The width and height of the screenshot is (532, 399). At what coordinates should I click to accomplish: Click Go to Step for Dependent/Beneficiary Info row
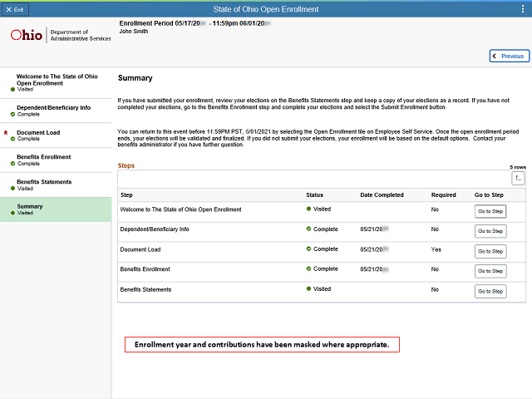(490, 231)
